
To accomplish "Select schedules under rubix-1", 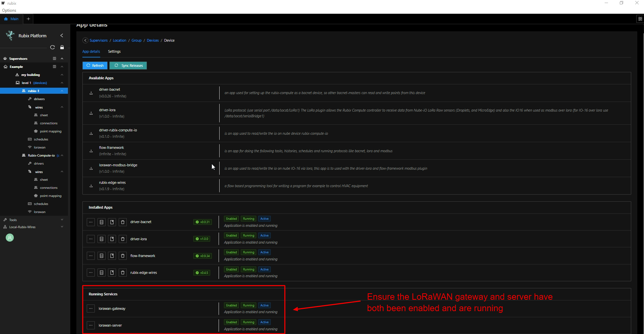I will pos(41,139).
